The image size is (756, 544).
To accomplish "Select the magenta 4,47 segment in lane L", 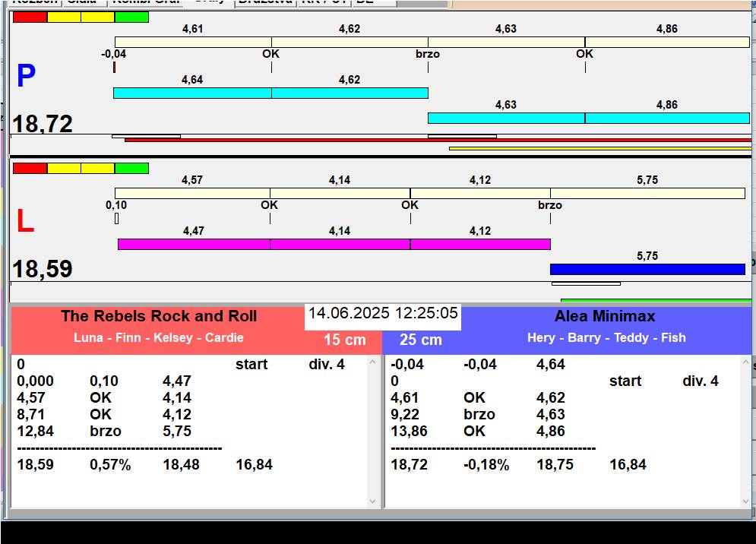I will coord(194,244).
